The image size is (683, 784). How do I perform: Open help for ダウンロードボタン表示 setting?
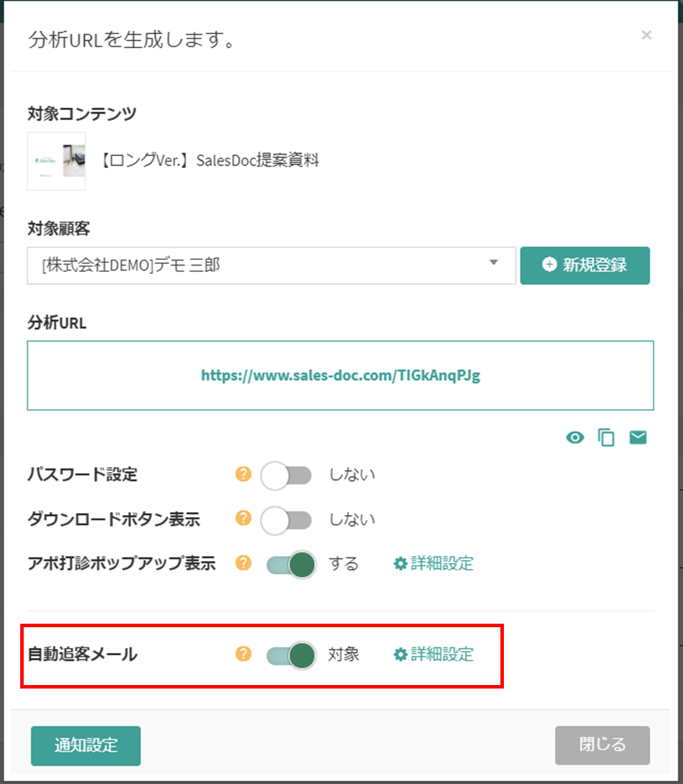pyautogui.click(x=243, y=520)
